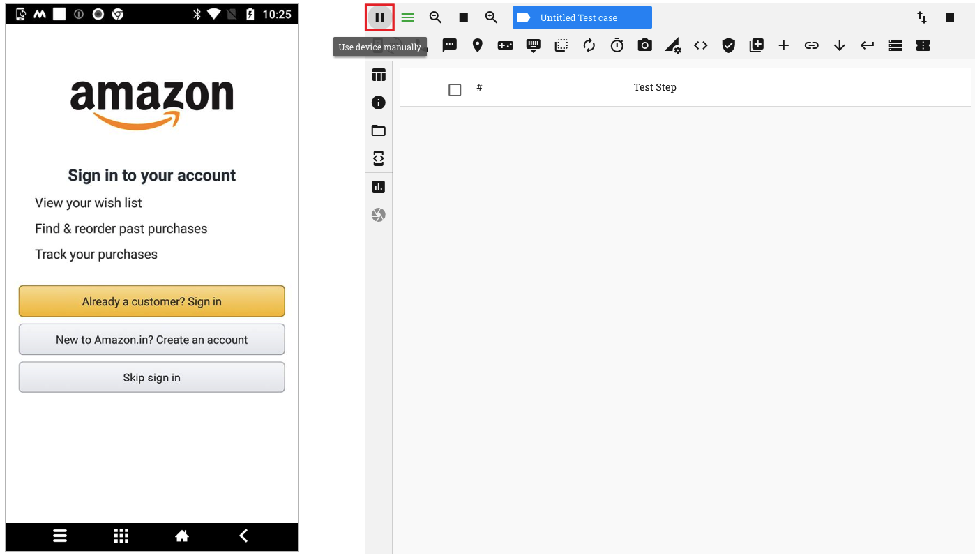The width and height of the screenshot is (975, 560).
Task: Tap the battery charging icon in status bar
Action: (x=250, y=14)
